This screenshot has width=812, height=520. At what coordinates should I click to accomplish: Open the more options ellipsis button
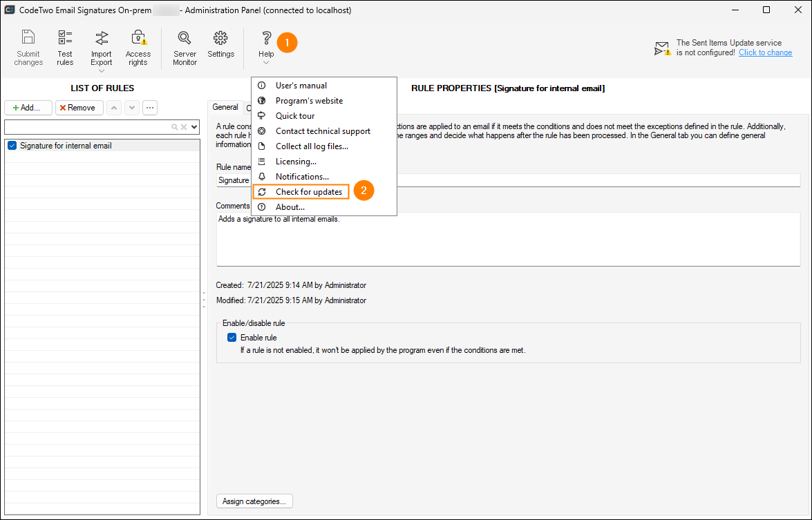click(150, 108)
